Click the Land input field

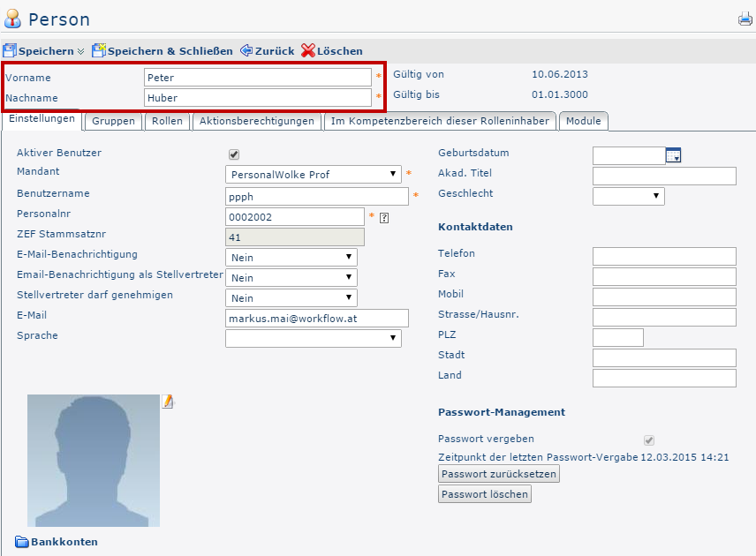[x=664, y=378]
